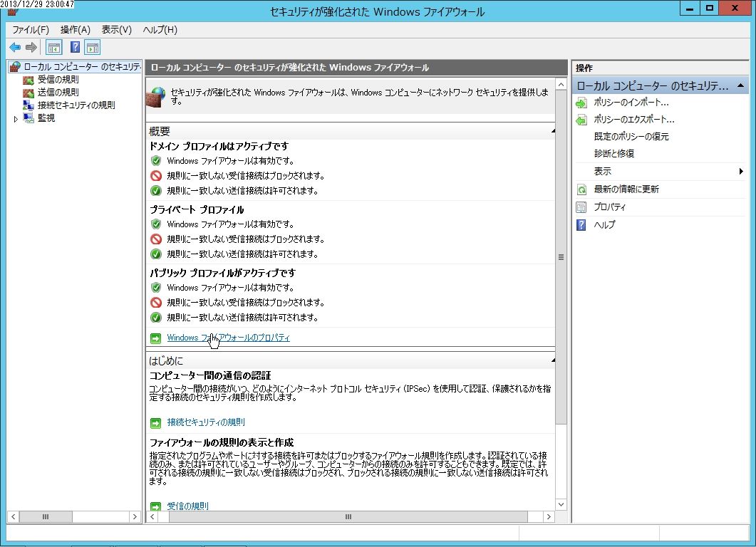Toggle the show/hide action pane icon
The height and width of the screenshot is (547, 756).
point(92,47)
